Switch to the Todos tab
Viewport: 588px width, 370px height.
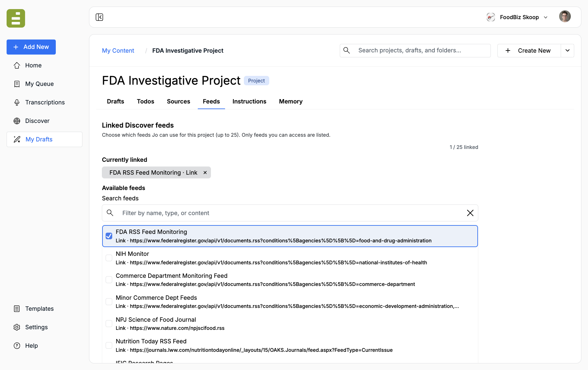coord(145,101)
